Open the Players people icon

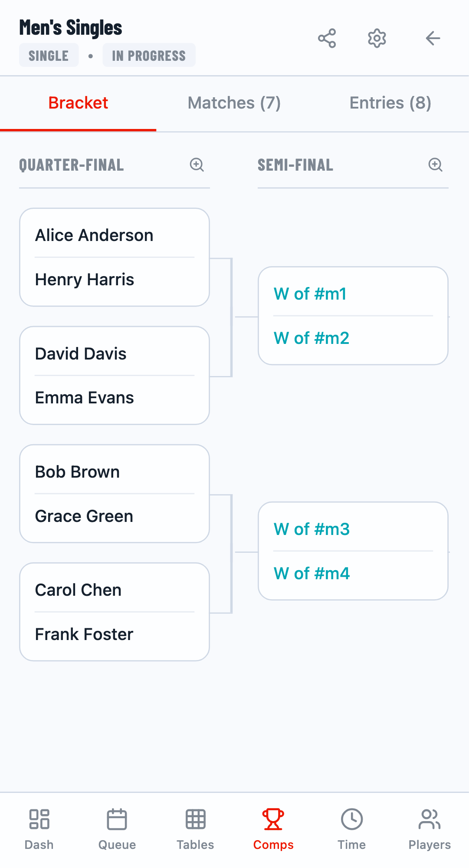(x=430, y=819)
